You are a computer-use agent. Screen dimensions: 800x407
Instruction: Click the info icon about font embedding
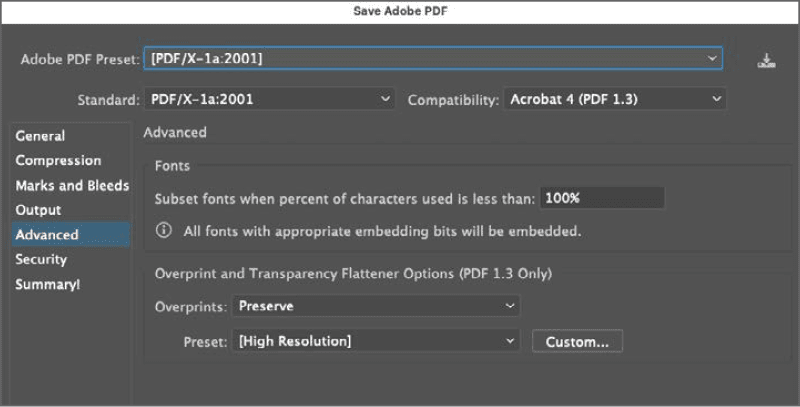(x=163, y=231)
